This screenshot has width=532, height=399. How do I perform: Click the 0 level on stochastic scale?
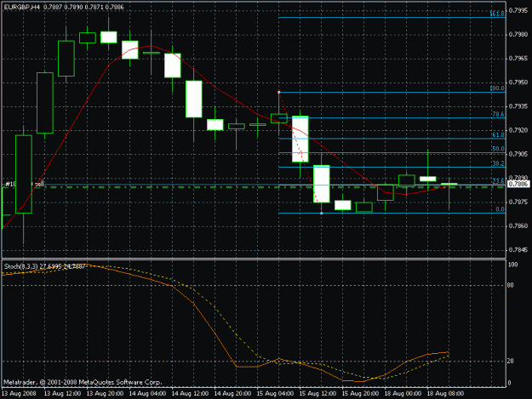[x=509, y=384]
